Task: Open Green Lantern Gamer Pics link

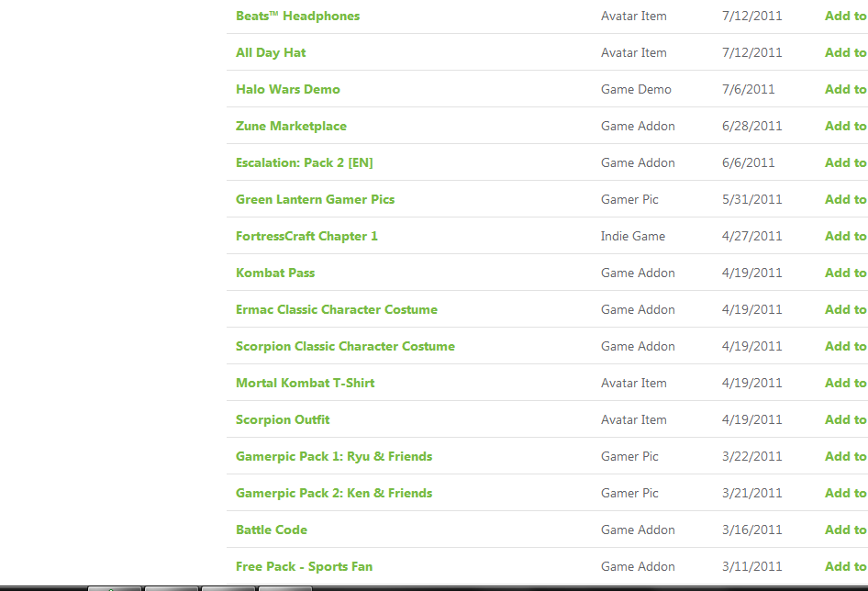Action: click(x=315, y=199)
